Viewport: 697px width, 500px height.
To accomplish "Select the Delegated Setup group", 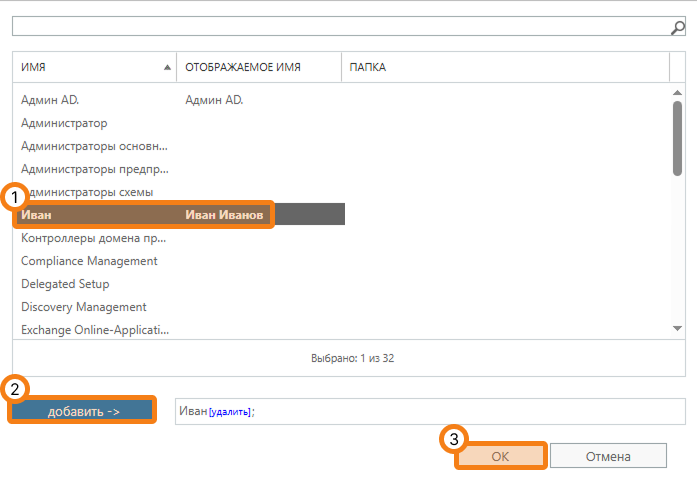I will (65, 284).
